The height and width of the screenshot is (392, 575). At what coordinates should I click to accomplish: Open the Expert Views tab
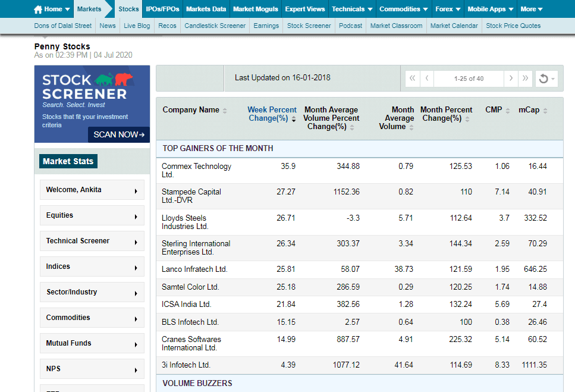[x=305, y=9]
